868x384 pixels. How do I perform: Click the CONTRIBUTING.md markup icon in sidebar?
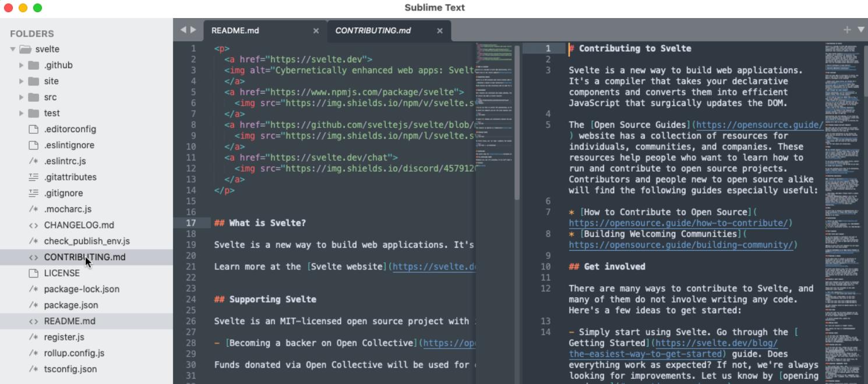click(x=33, y=257)
